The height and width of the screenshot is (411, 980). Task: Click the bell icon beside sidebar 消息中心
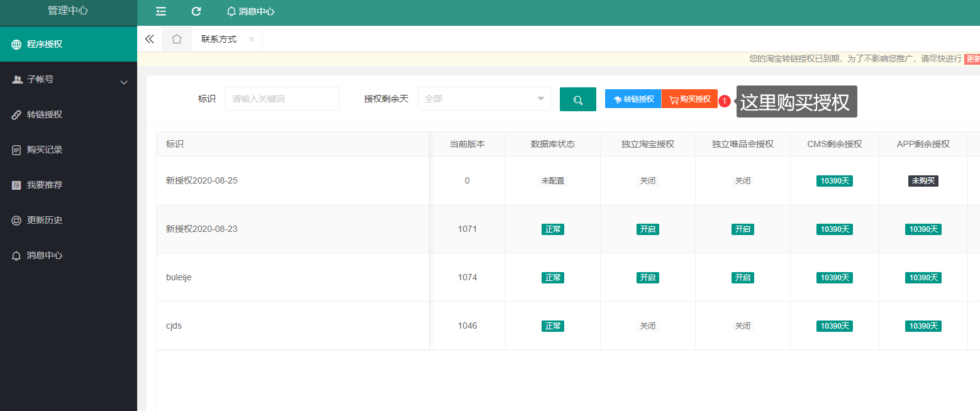[x=16, y=256]
